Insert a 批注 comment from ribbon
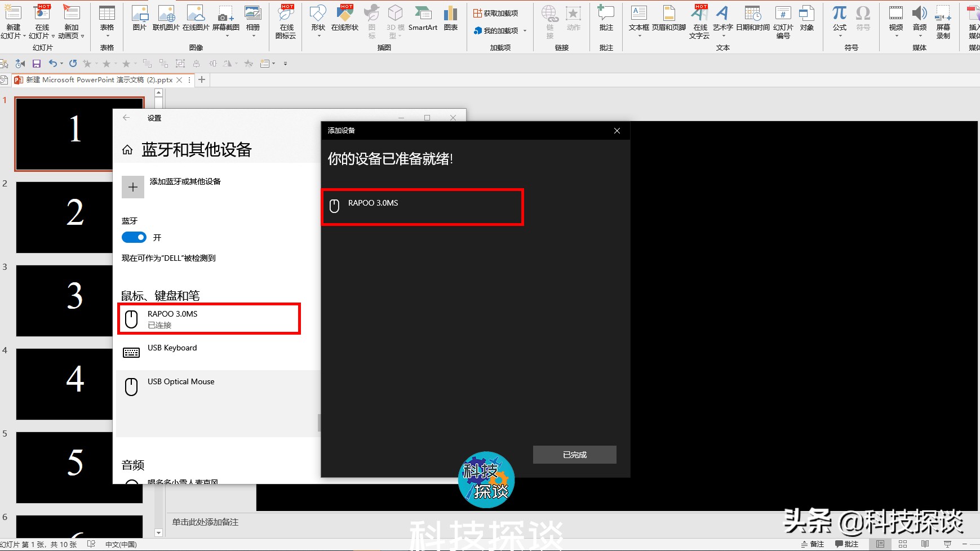The height and width of the screenshot is (551, 980). [606, 18]
